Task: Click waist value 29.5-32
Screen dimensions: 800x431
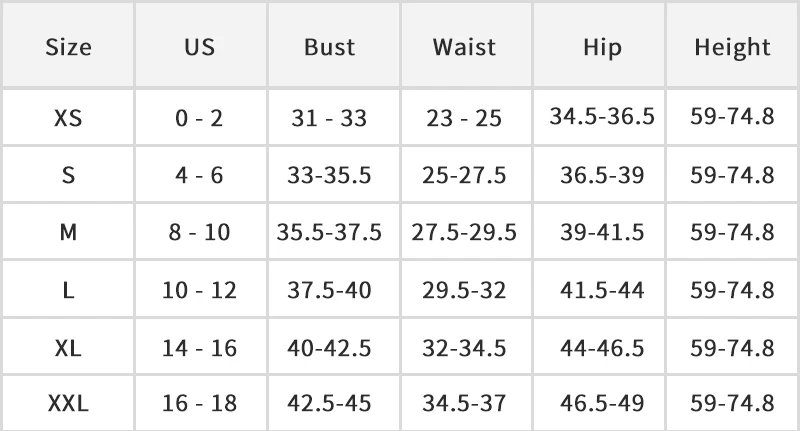Action: point(464,291)
